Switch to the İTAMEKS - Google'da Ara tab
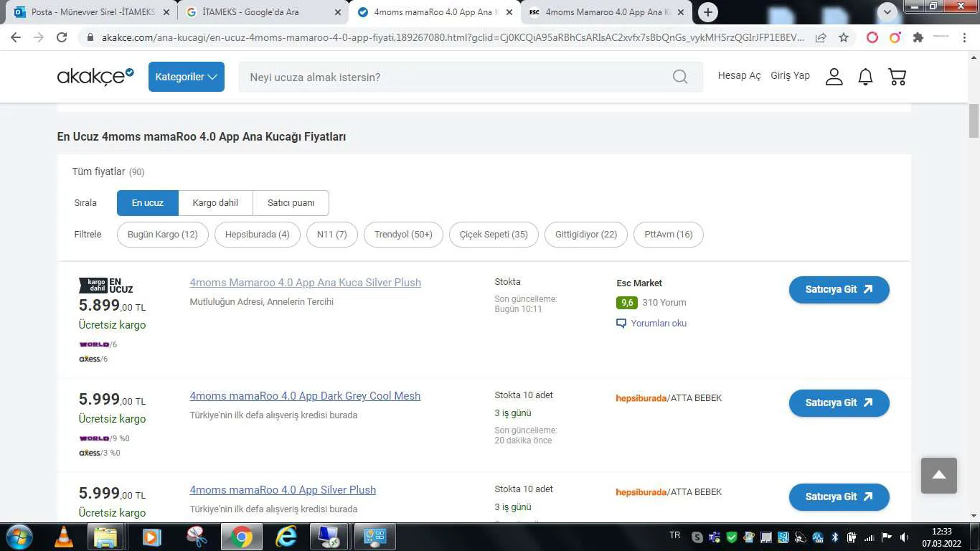This screenshot has width=980, height=551. 263,12
